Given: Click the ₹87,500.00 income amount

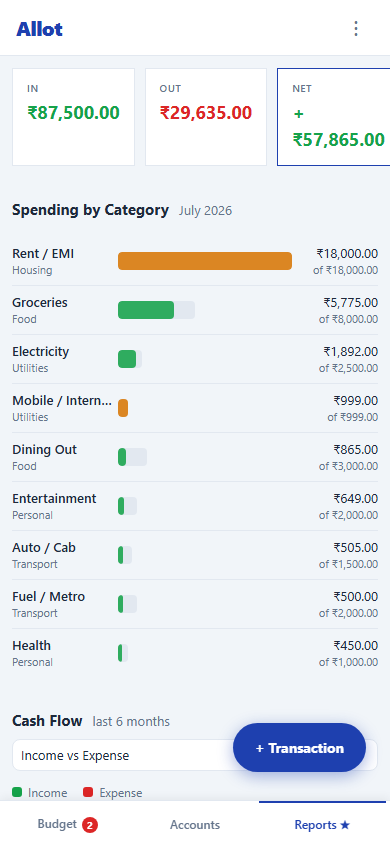Looking at the screenshot, I should [74, 112].
